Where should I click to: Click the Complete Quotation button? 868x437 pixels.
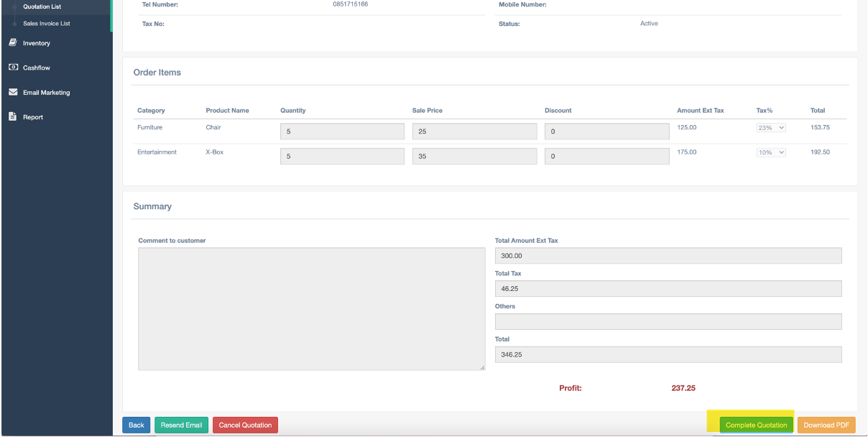(x=756, y=425)
